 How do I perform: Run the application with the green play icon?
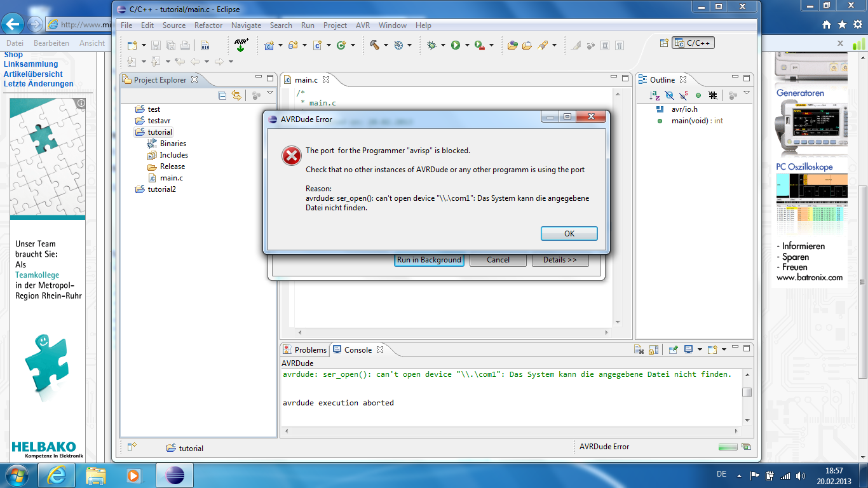coord(456,45)
